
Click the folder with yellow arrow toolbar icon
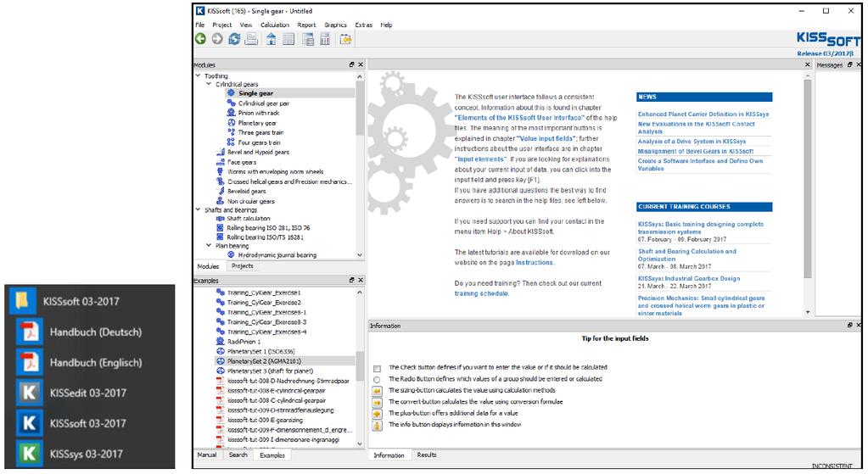(x=345, y=39)
